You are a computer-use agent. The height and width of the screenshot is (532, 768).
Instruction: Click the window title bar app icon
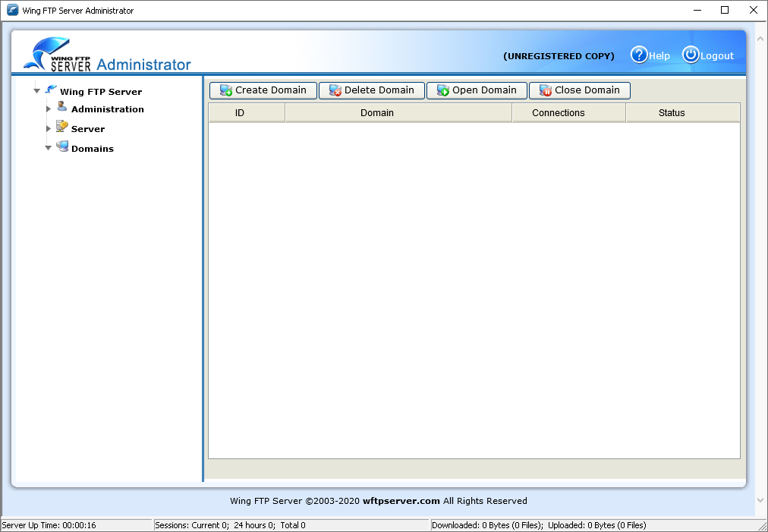coord(12,11)
